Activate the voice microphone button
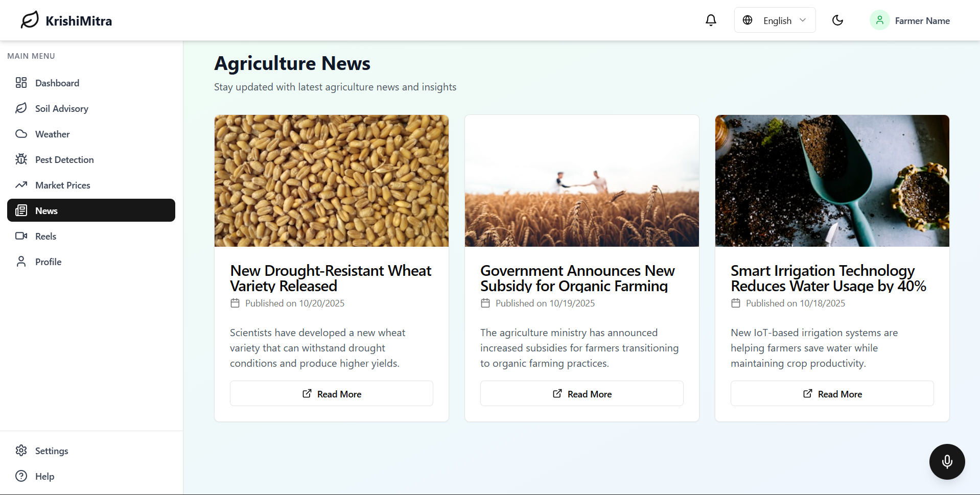The image size is (980, 495). click(947, 461)
